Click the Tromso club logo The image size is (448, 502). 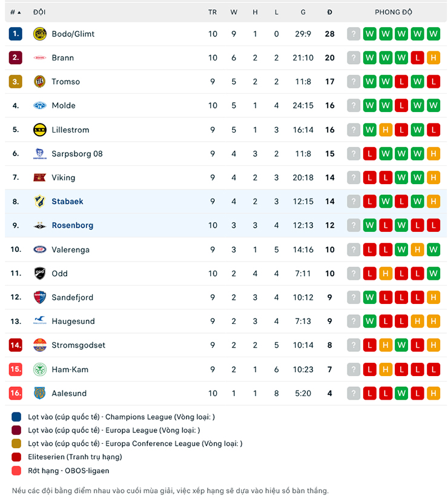(x=41, y=82)
